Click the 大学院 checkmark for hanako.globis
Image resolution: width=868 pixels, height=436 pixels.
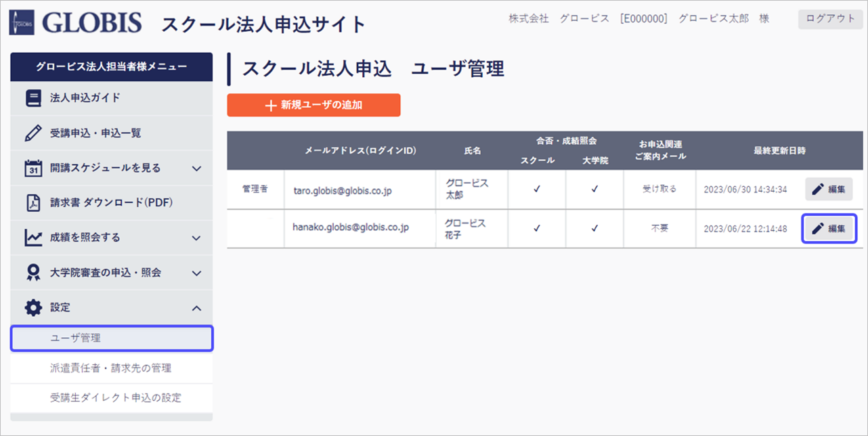(594, 229)
